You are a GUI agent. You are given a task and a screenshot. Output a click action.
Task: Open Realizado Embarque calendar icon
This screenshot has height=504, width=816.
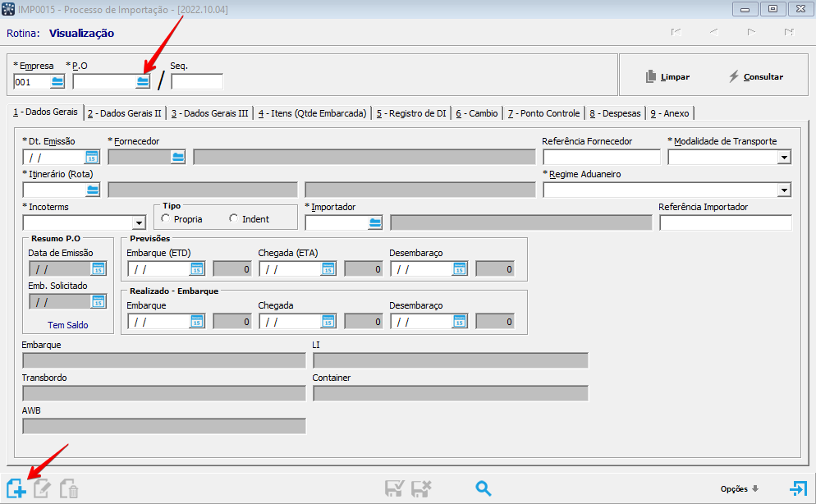pos(197,322)
